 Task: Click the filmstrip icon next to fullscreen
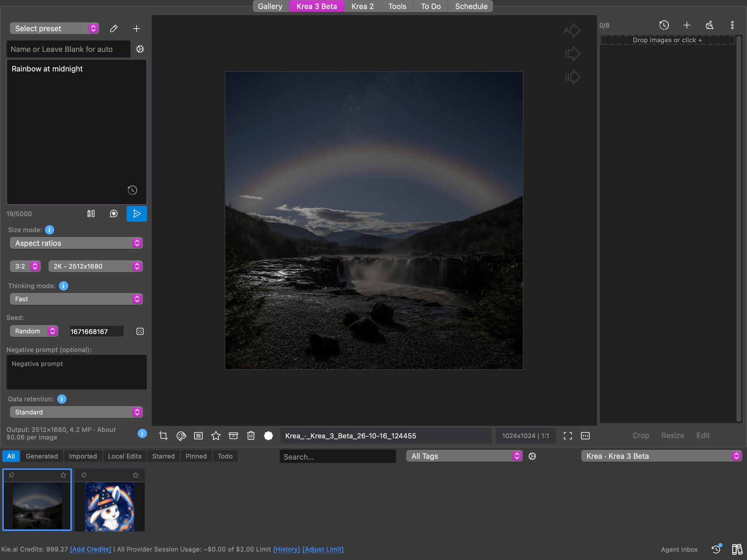pos(586,436)
